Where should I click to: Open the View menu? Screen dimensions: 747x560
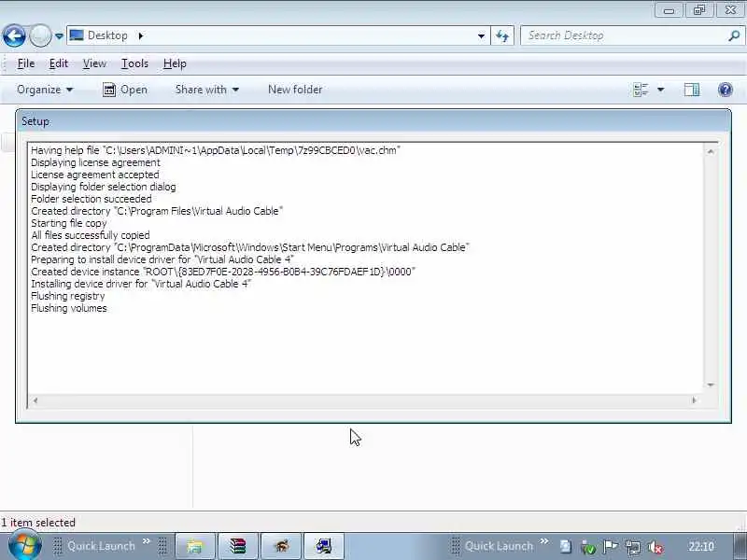pos(94,63)
